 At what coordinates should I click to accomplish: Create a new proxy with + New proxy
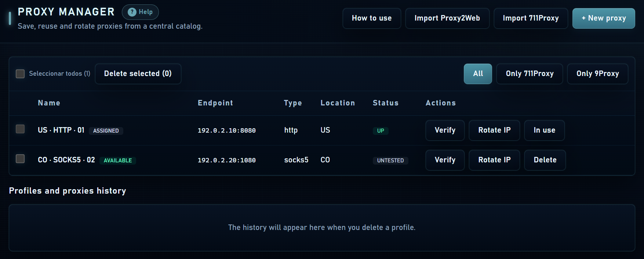tap(604, 18)
